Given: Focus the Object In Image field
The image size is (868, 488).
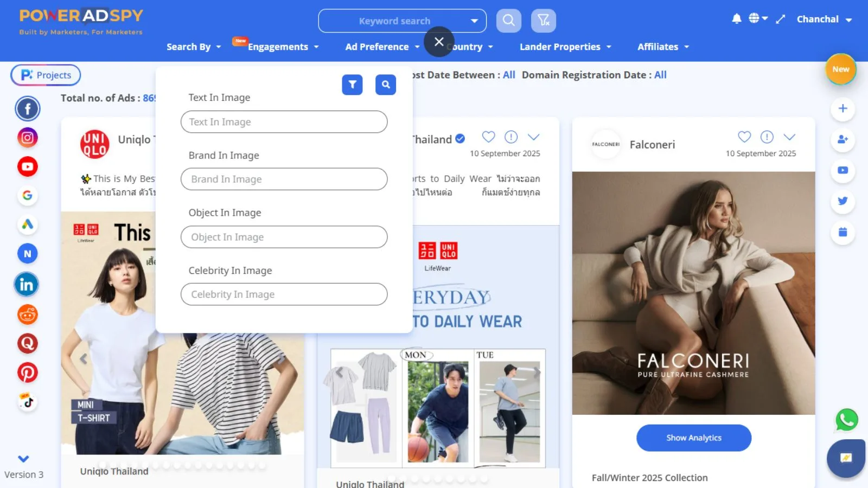Looking at the screenshot, I should 284,237.
